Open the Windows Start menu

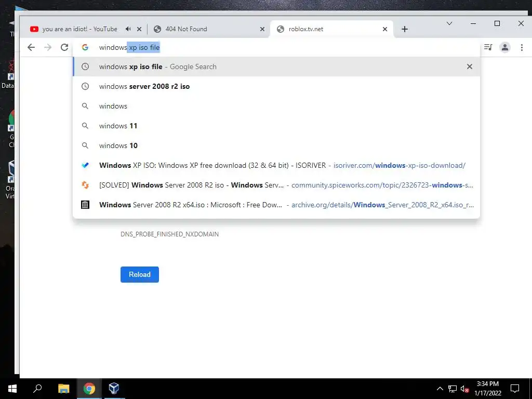(12, 389)
